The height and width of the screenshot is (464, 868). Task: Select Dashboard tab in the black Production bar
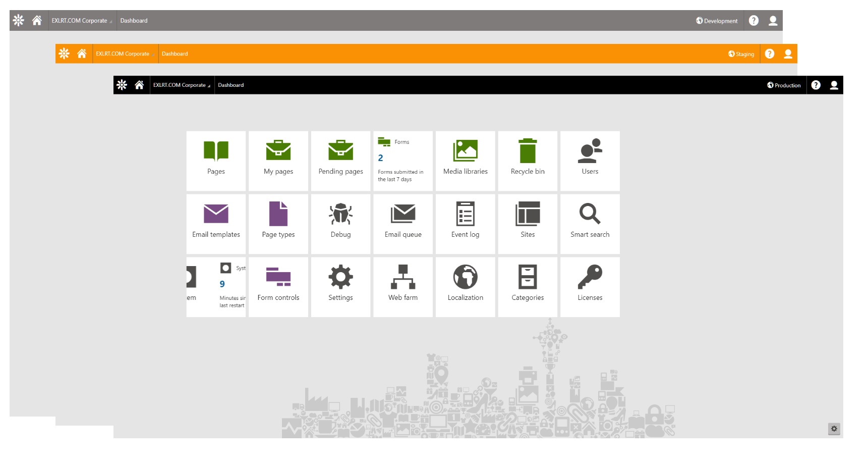(x=231, y=85)
